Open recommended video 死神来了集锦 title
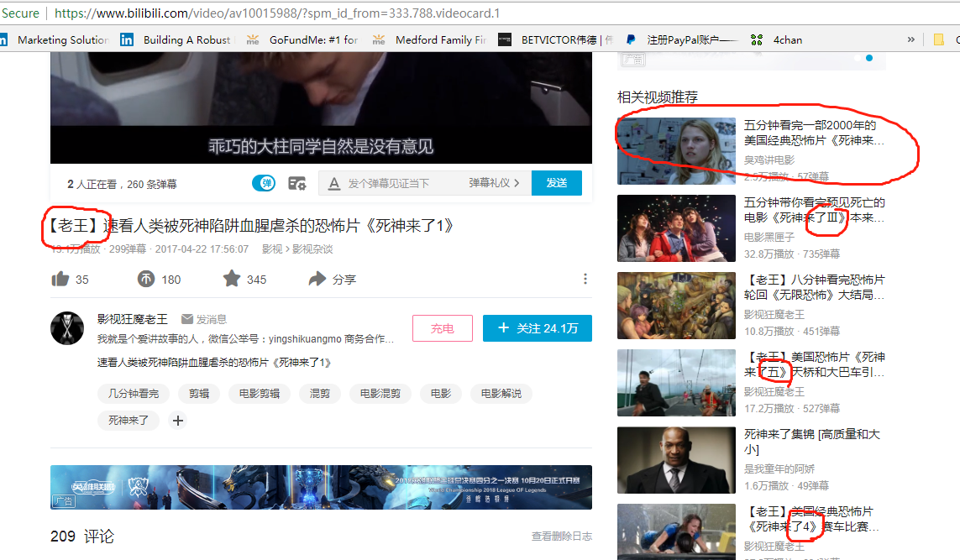The height and width of the screenshot is (560, 960). pos(812,442)
